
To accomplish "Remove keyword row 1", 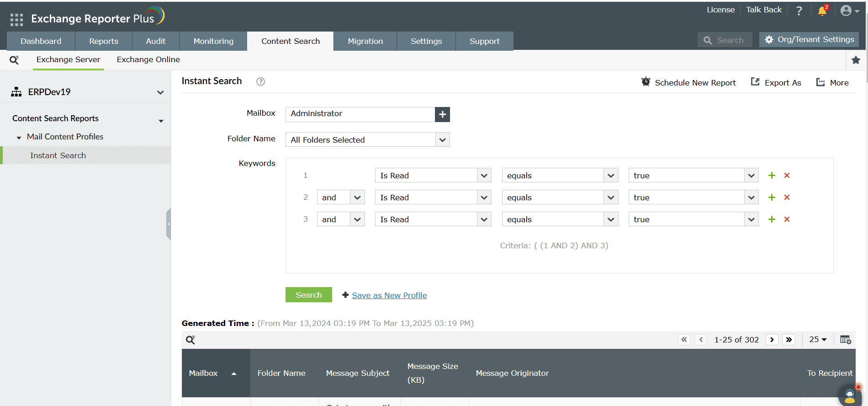I will click(787, 175).
